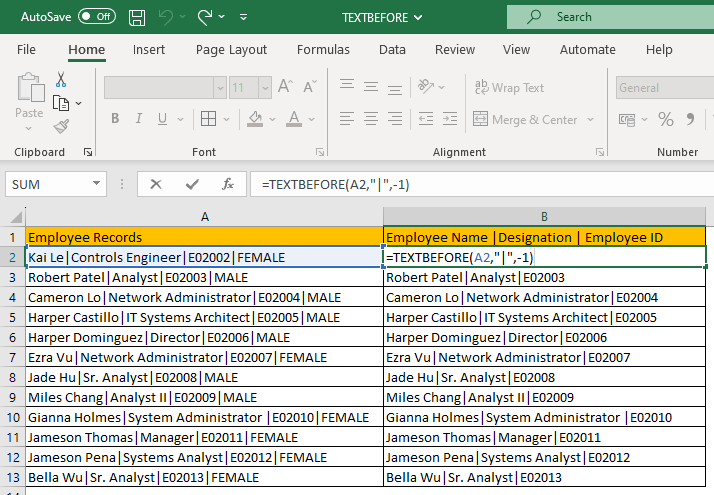Switch to the View tab
Viewport: 714px width, 495px height.
point(516,49)
